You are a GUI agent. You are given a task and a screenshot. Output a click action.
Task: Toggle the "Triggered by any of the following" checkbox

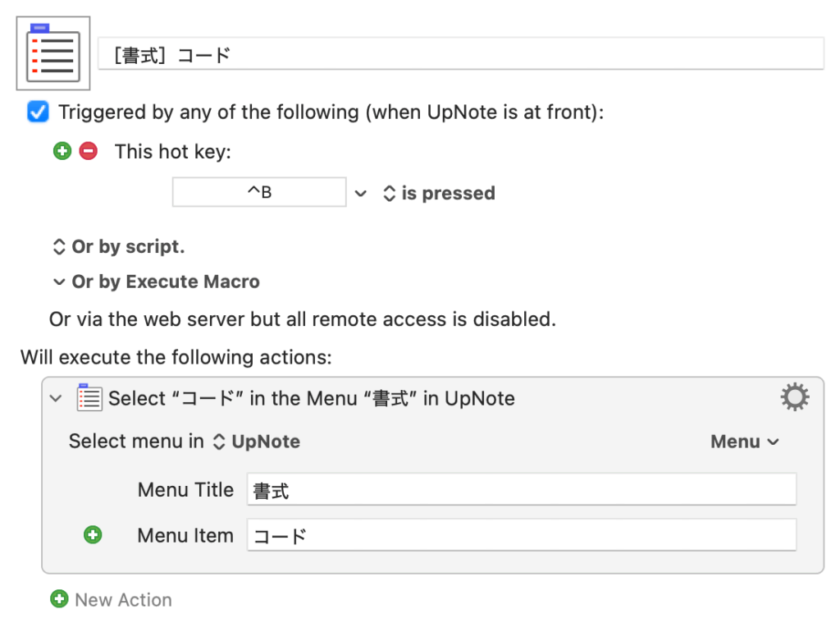point(38,112)
